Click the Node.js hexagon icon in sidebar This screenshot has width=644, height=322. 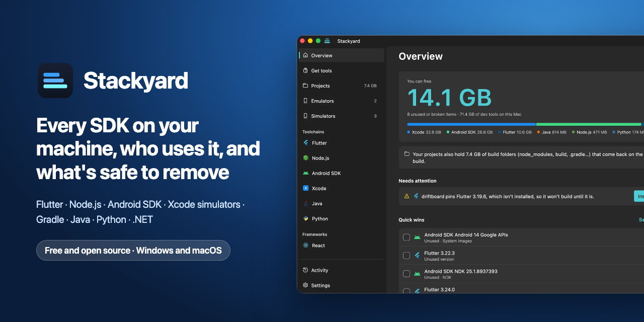[x=305, y=158]
